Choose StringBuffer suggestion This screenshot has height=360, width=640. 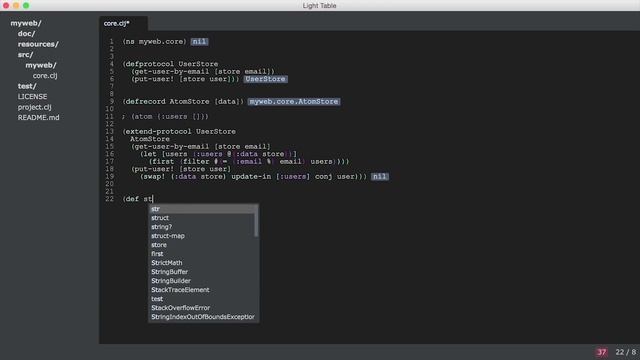point(203,272)
